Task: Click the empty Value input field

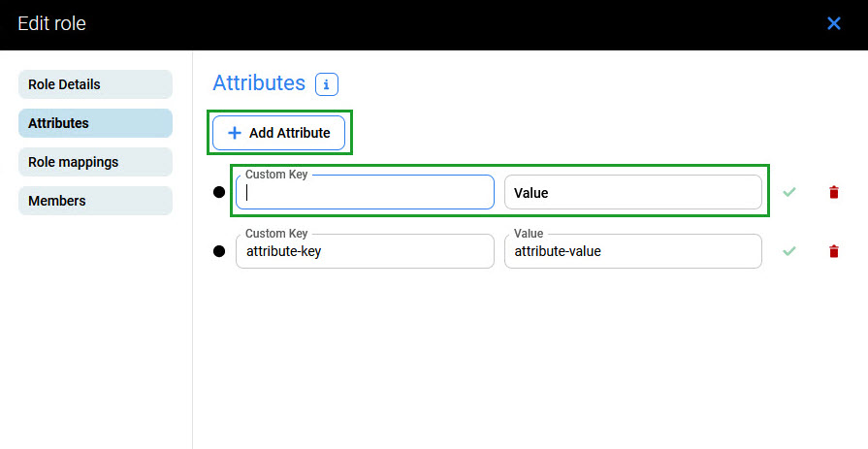Action: point(632,193)
